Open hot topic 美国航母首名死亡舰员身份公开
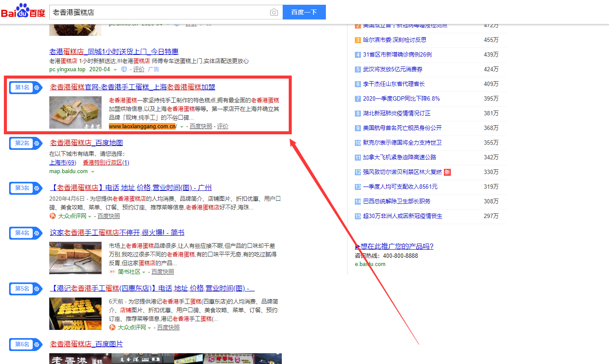The width and height of the screenshot is (609, 364). pos(402,128)
